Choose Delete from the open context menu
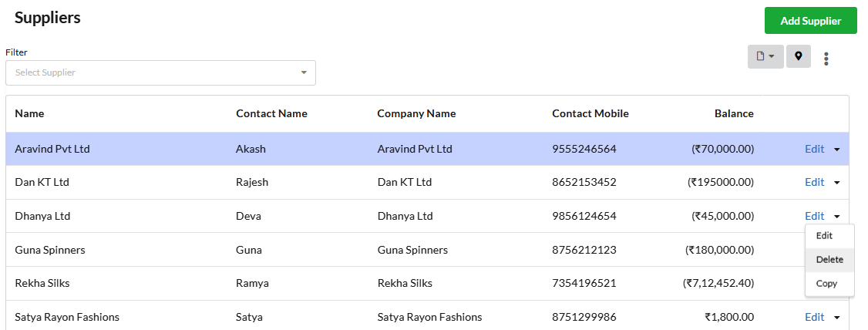This screenshot has width=868, height=330. (x=829, y=260)
